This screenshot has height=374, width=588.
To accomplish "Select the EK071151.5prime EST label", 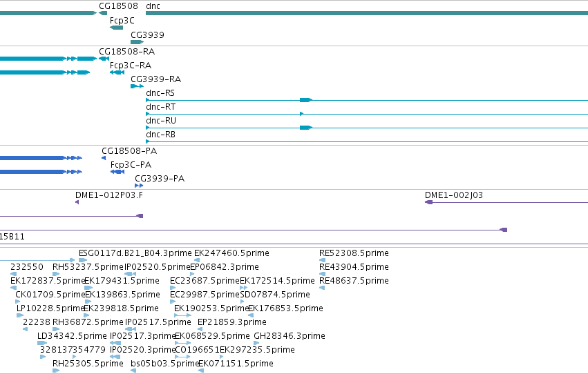I will pyautogui.click(x=236, y=364).
